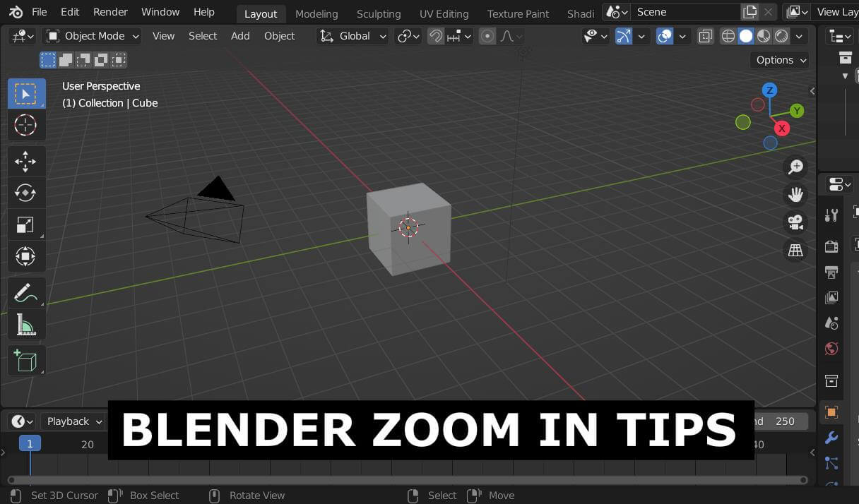Activate the Scale tool
The image size is (859, 504).
tap(26, 224)
